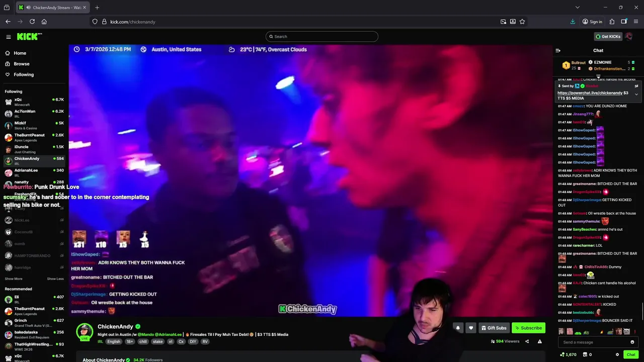Close the ChickenAndy Stream tab

click(x=85, y=8)
